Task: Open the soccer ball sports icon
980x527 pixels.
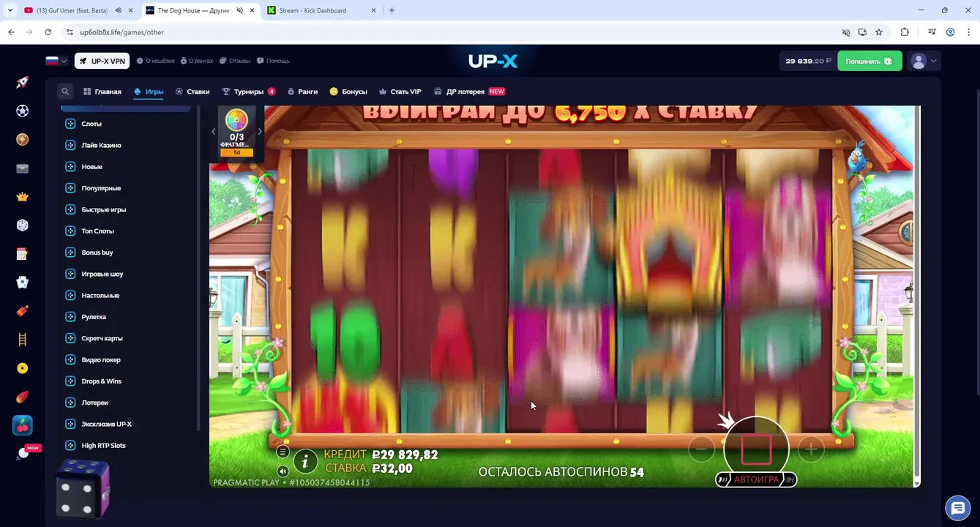Action: point(23,111)
